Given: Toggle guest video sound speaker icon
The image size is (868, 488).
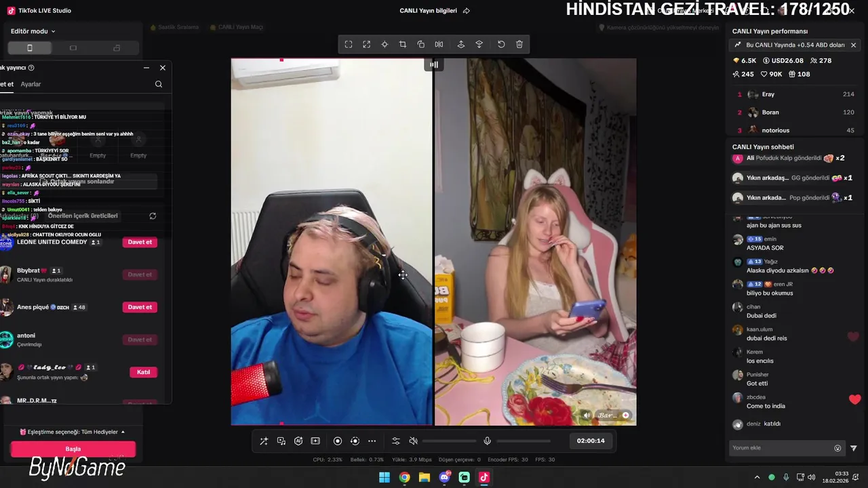Looking at the screenshot, I should pos(587,415).
